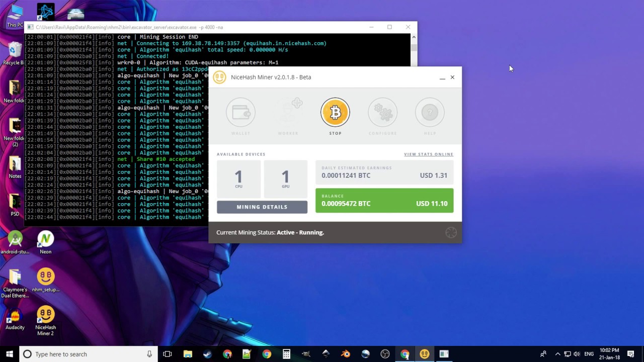Open the Help question mark icon
The image size is (644, 362).
click(430, 112)
